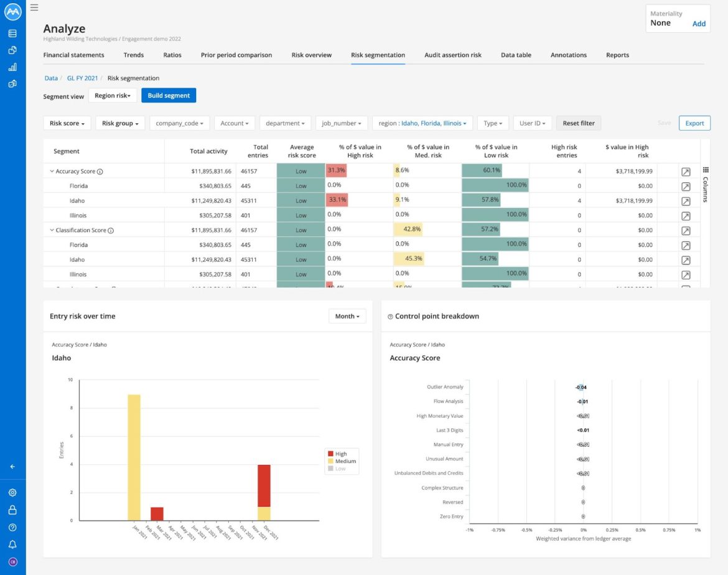Open the hamburger menu icon

coord(34,7)
